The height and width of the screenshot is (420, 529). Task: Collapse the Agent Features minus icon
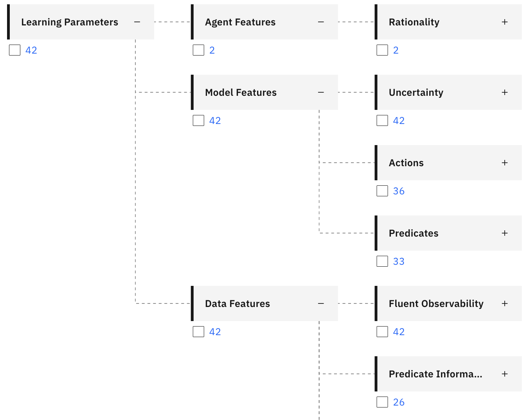(x=321, y=22)
